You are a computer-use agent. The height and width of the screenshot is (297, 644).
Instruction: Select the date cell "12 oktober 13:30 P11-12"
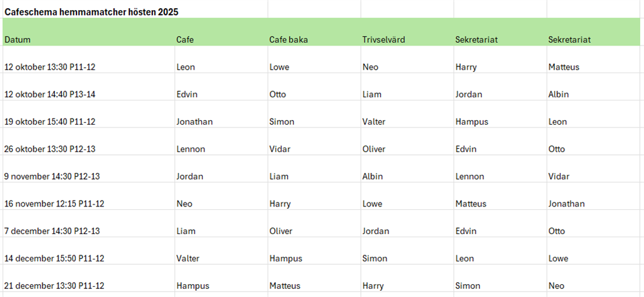tap(50, 67)
